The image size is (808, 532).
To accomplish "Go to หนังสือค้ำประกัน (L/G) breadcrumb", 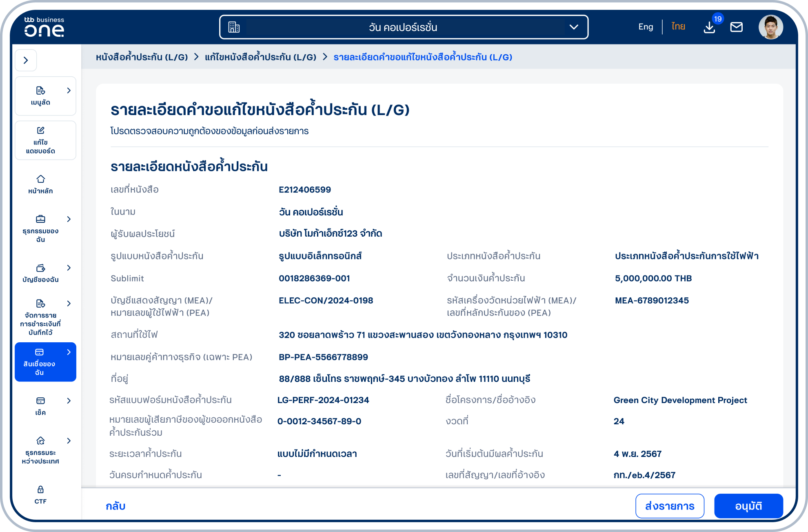I will 142,57.
